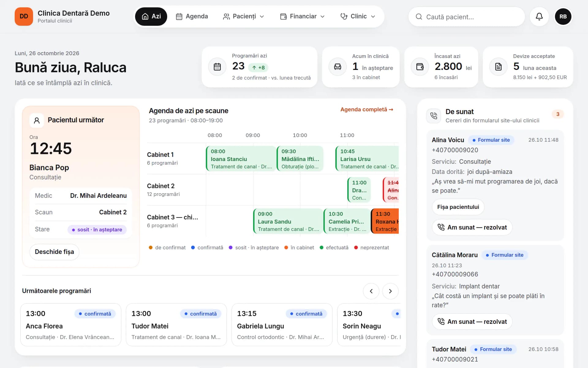The height and width of the screenshot is (368, 588).
Task: Click the armchair icon in Acum în clinică card
Action: click(x=337, y=67)
